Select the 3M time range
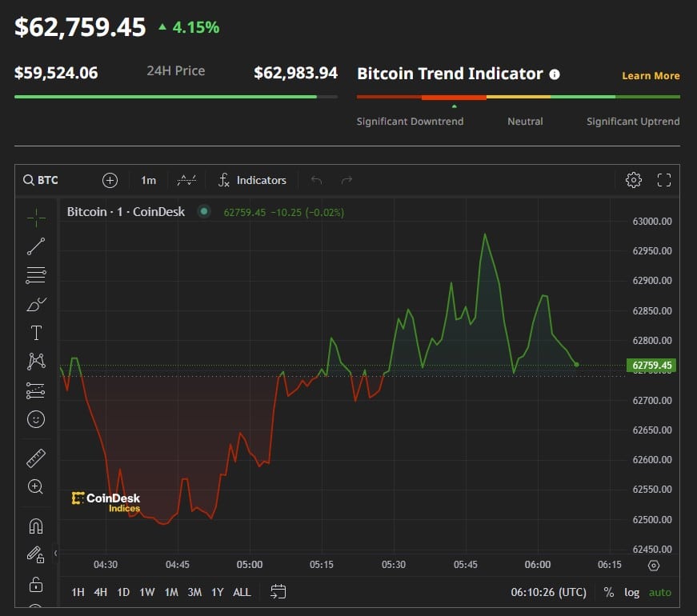 pyautogui.click(x=194, y=592)
